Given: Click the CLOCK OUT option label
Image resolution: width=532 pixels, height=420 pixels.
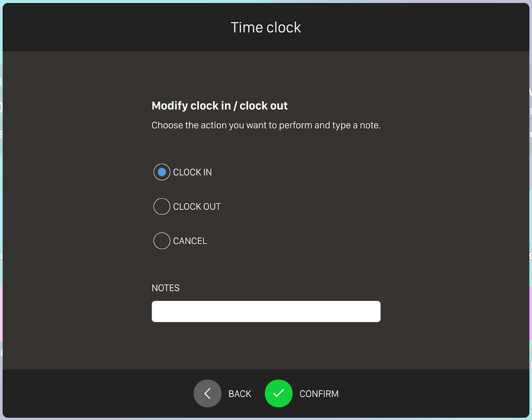Looking at the screenshot, I should 197,206.
